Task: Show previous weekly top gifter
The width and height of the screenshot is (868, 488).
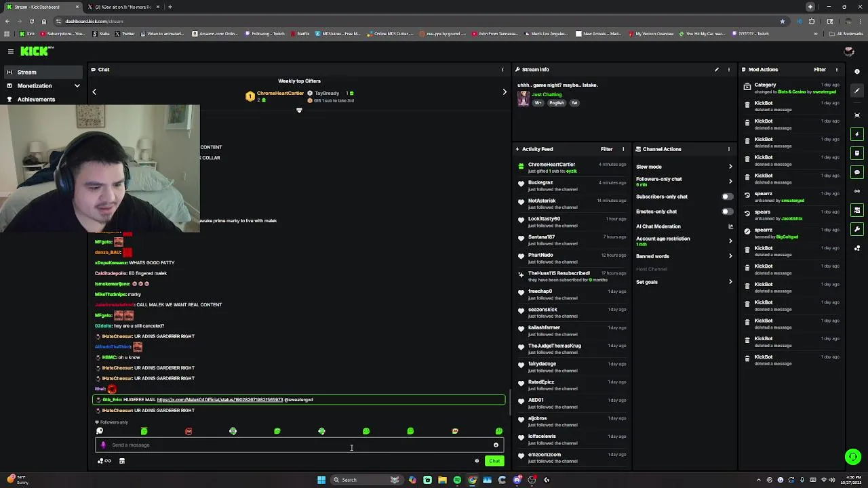Action: coord(94,91)
